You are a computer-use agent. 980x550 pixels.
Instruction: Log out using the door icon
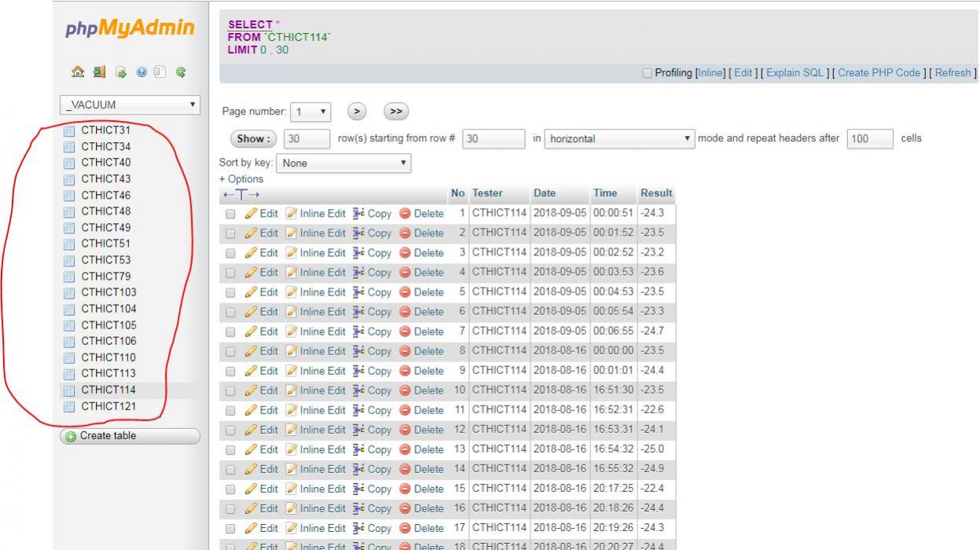(x=99, y=72)
